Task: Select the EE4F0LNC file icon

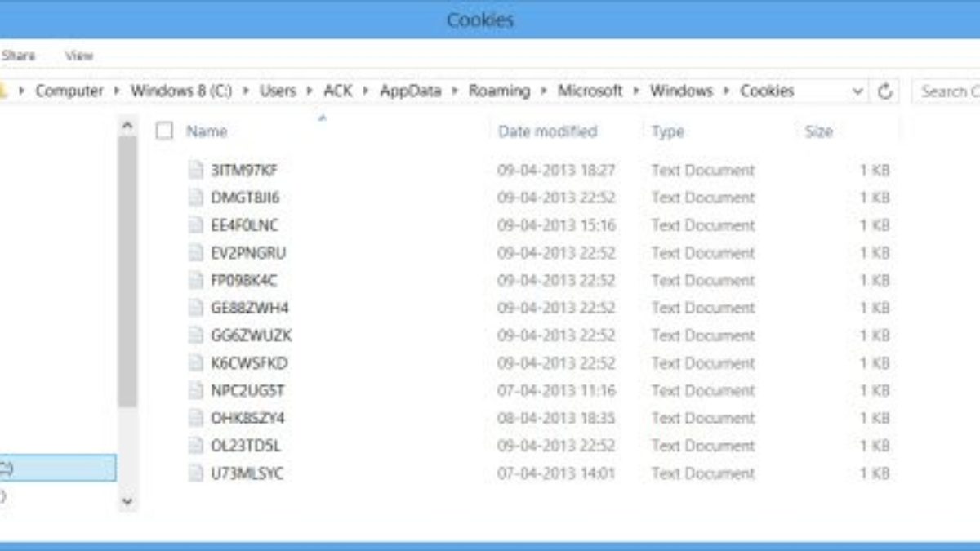Action: pos(195,225)
